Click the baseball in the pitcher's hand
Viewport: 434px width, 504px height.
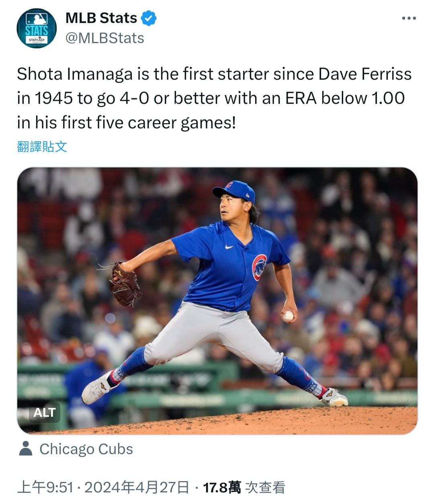coord(288,316)
